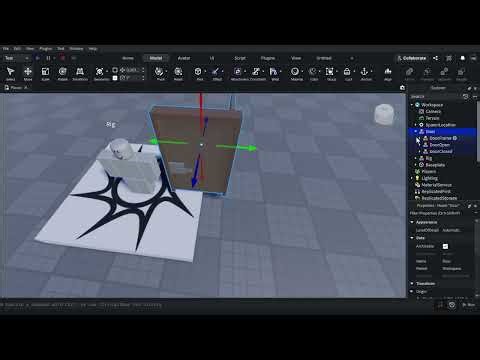Viewport: 480px width, 360px height.
Task: Toggle the rotate snapping checkbox in ribbon
Action: point(115,78)
